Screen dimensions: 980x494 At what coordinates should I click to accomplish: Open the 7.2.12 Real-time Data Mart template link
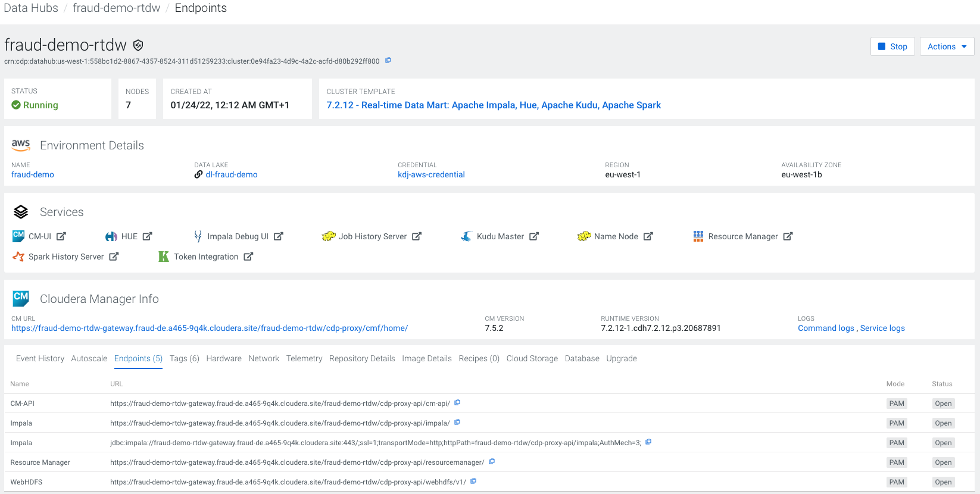click(x=494, y=105)
